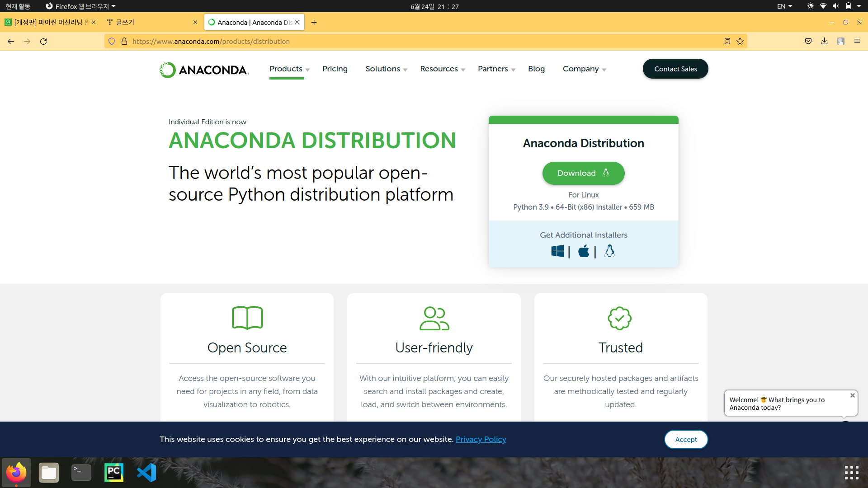This screenshot has width=868, height=488.
Task: Open the Solutions dropdown
Action: point(383,69)
